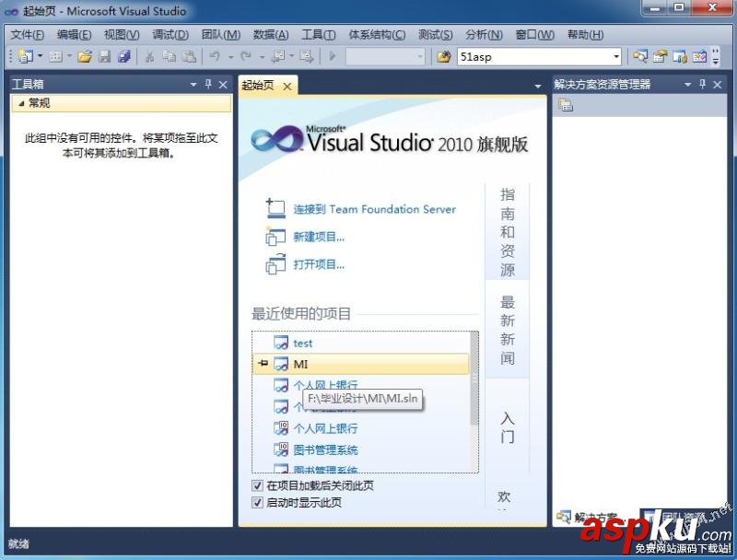The width and height of the screenshot is (737, 560).
Task: Click the Team Foundation Server connect icon
Action: pos(275,208)
